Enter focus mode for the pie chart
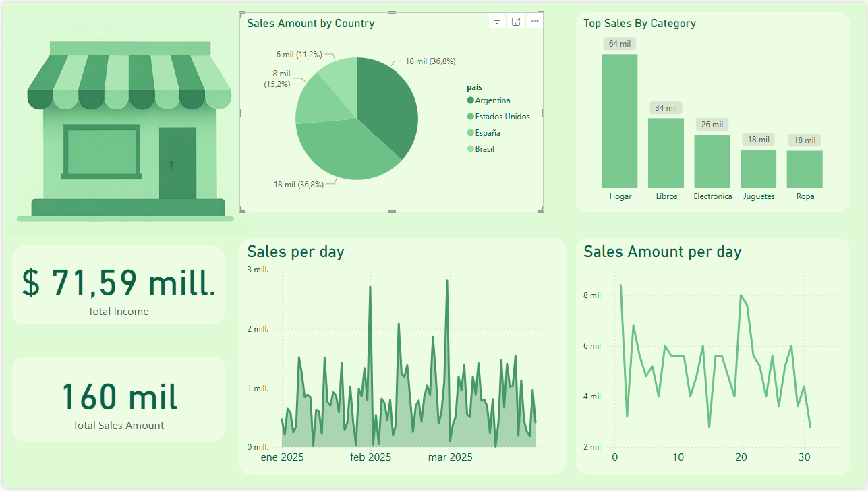 coord(516,22)
